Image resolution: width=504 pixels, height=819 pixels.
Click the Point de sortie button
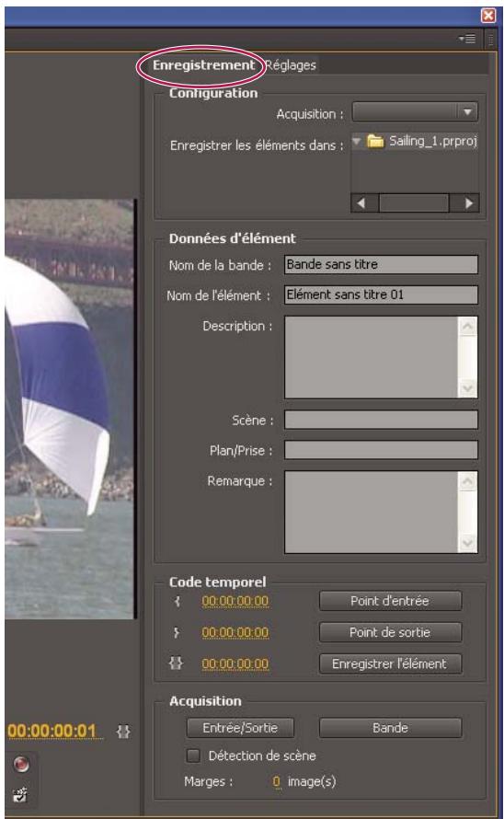tap(390, 632)
